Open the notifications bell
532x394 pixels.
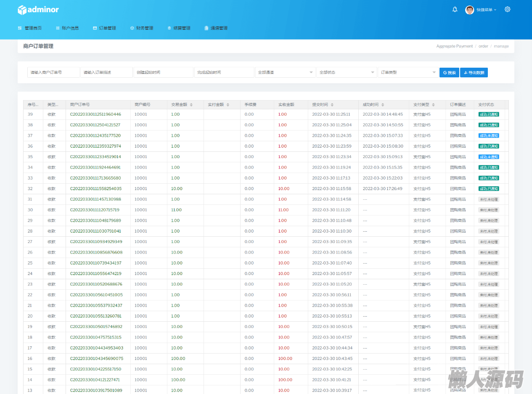click(455, 9)
